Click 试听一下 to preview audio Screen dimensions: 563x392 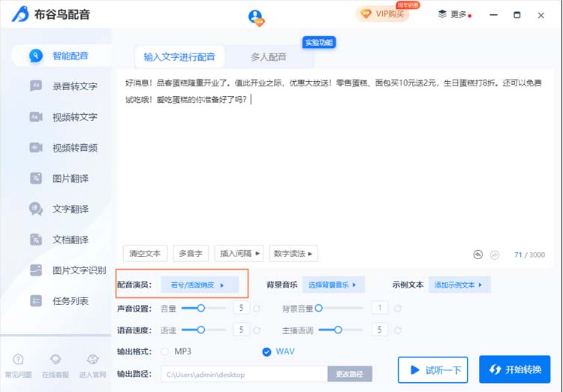point(432,369)
